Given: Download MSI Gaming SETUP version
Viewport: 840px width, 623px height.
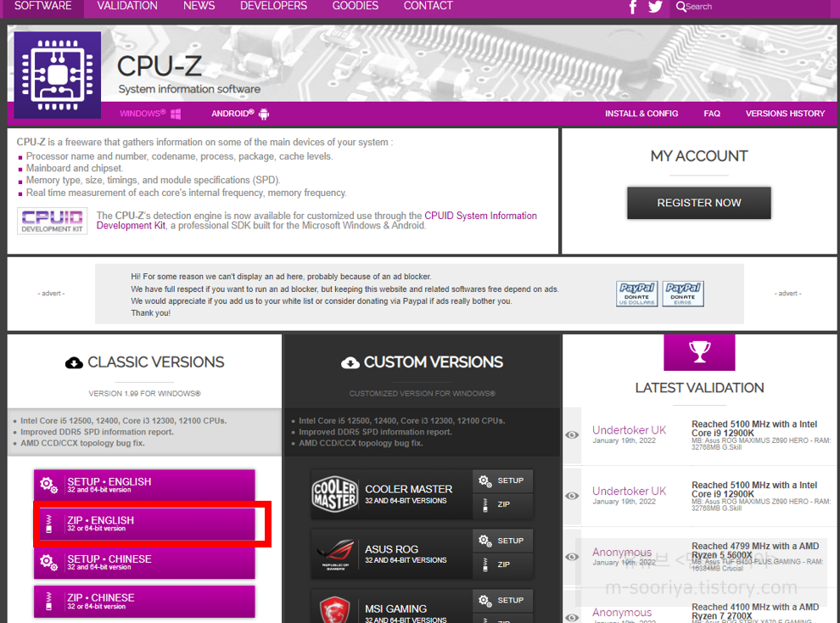Looking at the screenshot, I should (x=502, y=600).
